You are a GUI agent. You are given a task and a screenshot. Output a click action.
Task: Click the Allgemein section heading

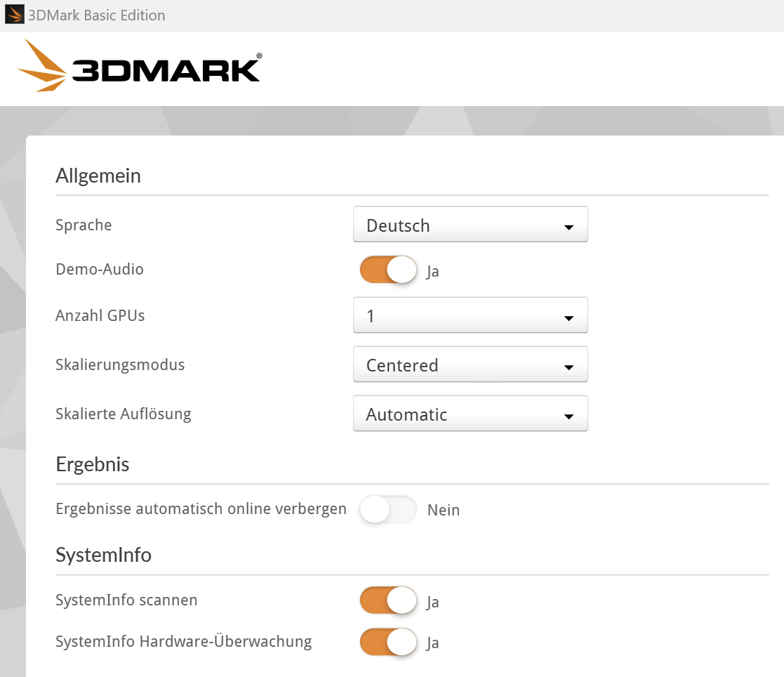point(98,176)
